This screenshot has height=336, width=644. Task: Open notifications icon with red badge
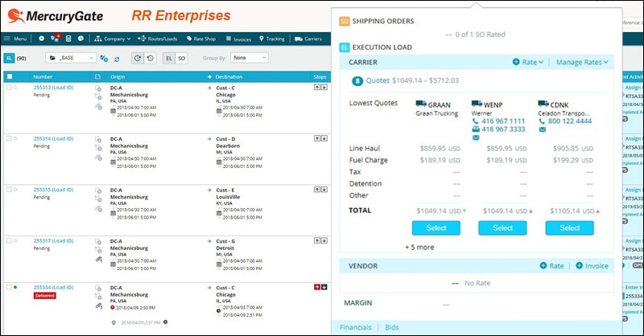click(x=55, y=38)
